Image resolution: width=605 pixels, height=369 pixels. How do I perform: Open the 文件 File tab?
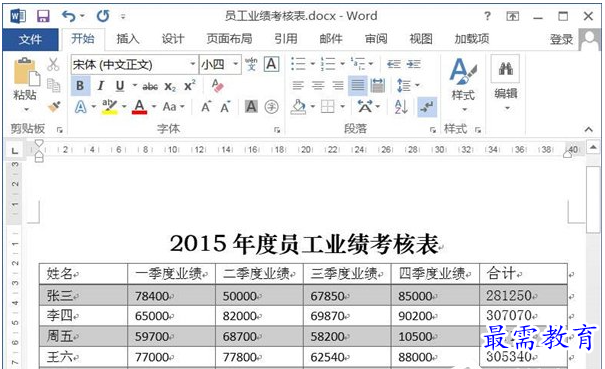(30, 39)
